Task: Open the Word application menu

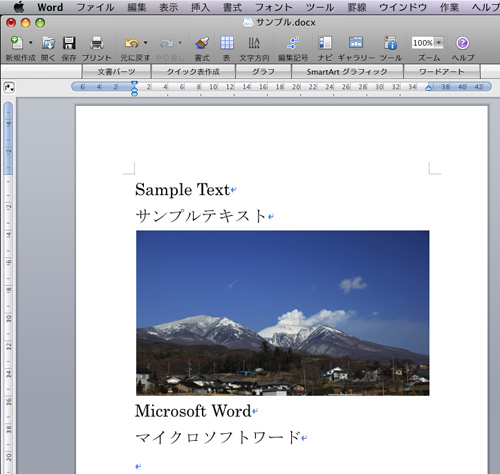Action: [50, 7]
